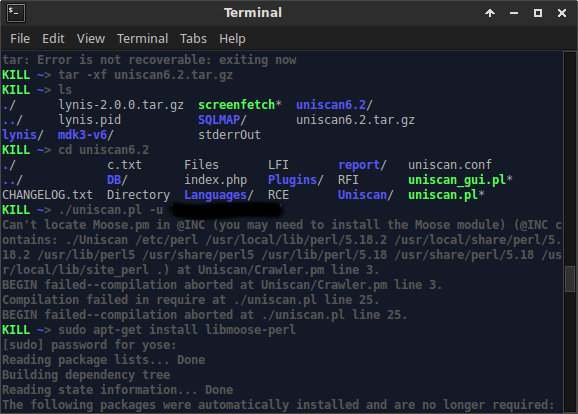This screenshot has height=414, width=578.
Task: Click 'Directory' in the uniscan listing
Action: [138, 195]
